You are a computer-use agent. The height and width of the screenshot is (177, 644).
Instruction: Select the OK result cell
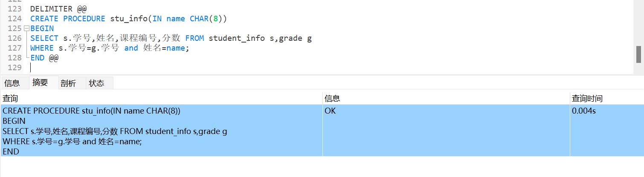[x=330, y=111]
